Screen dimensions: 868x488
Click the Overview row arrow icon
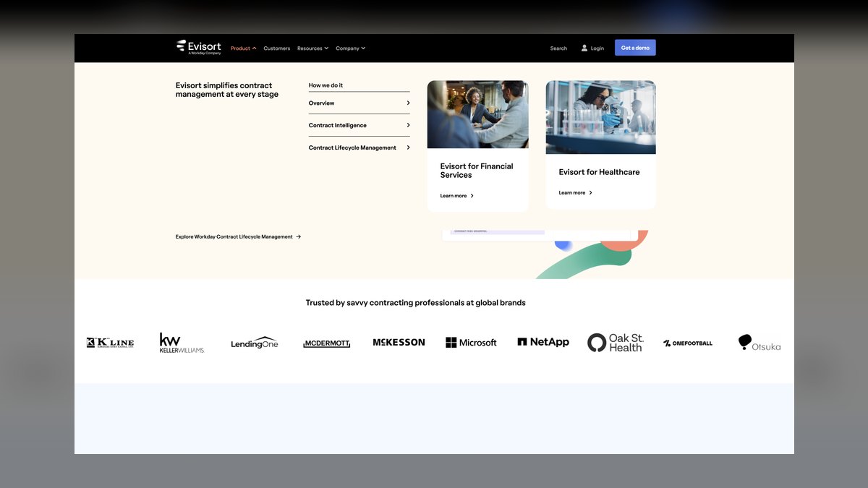click(408, 103)
